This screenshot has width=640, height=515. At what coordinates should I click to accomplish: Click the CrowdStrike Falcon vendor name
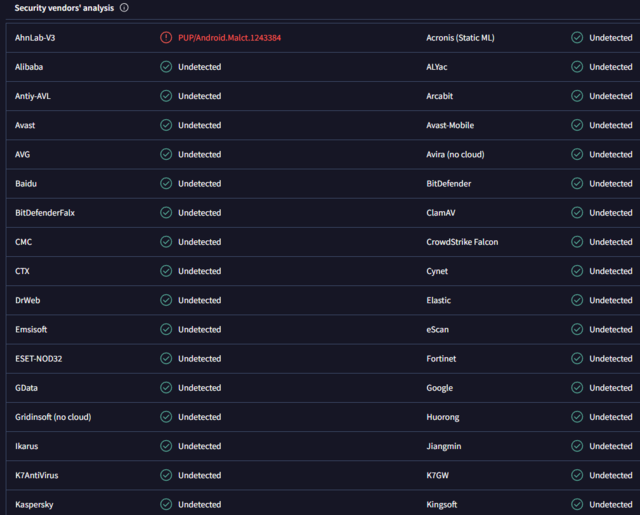coord(462,242)
